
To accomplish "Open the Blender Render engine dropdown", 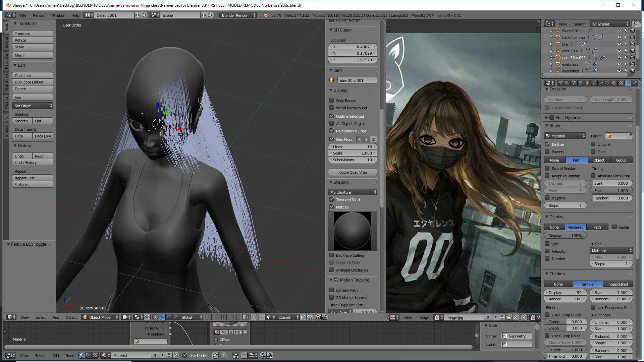I will pyautogui.click(x=238, y=15).
